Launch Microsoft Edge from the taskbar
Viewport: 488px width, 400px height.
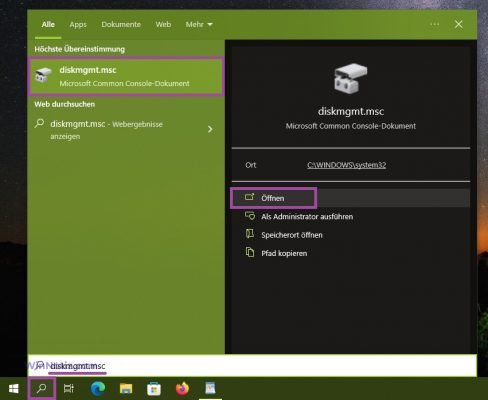pos(98,388)
